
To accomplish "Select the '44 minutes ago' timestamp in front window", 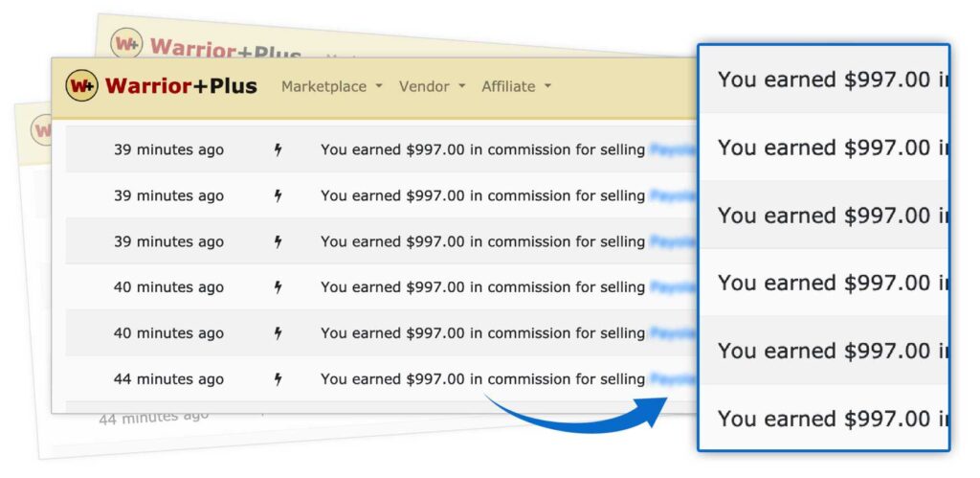I will (x=168, y=379).
